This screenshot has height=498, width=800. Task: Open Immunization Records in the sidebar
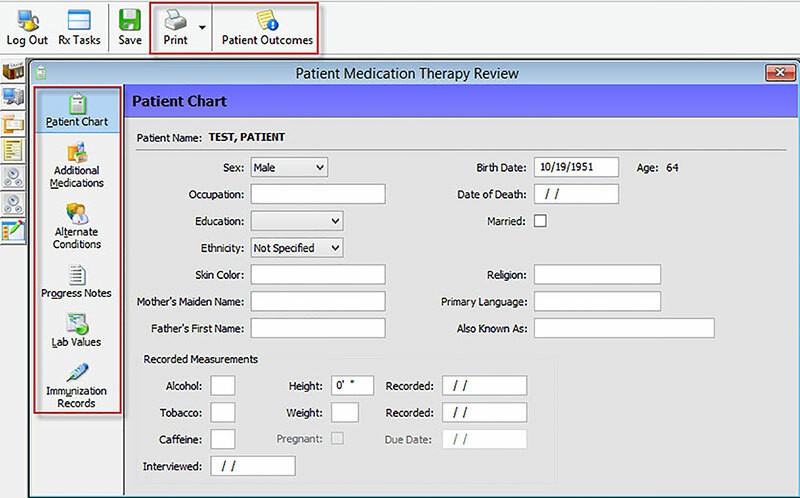pyautogui.click(x=76, y=384)
